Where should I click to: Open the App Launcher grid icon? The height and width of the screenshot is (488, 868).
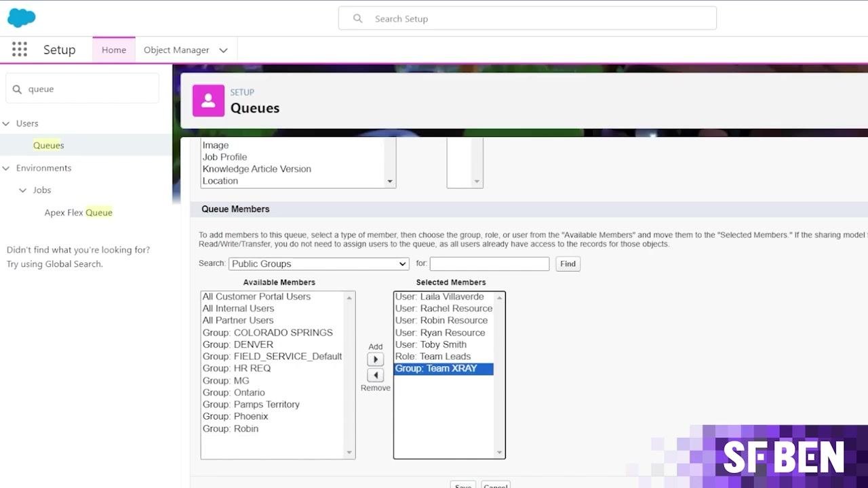tap(20, 49)
